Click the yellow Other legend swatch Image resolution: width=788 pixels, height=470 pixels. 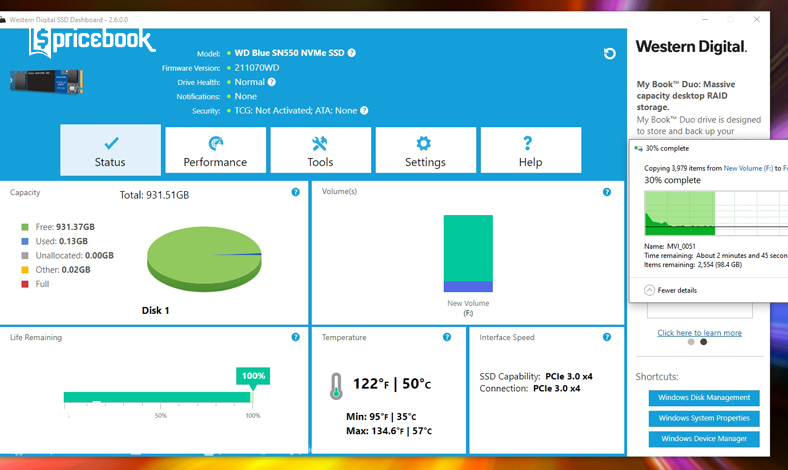click(x=25, y=270)
